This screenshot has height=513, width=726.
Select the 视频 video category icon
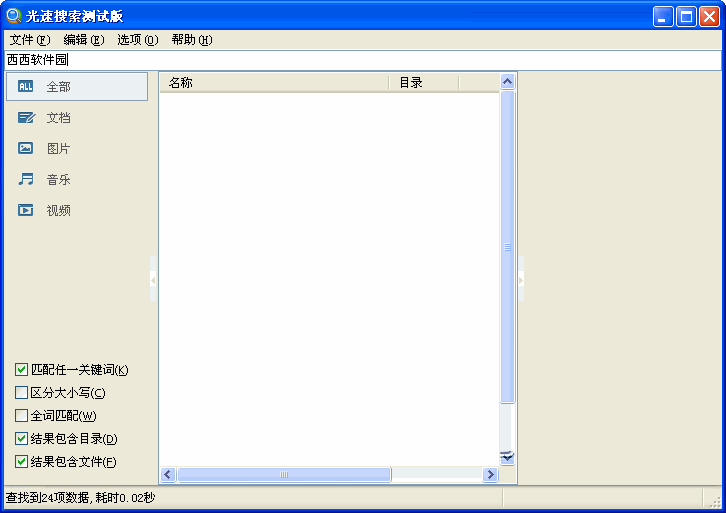[26, 211]
